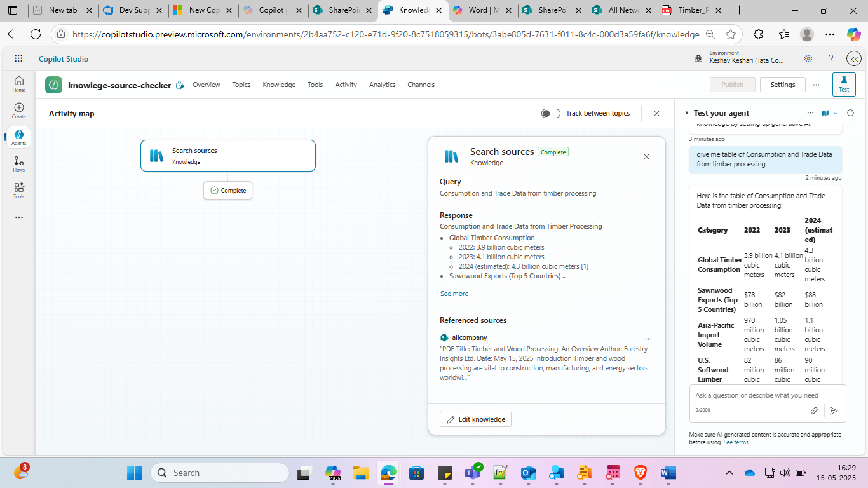Screen dimensions: 868x488
Task: Add page to favorites star icon
Action: [731, 34]
